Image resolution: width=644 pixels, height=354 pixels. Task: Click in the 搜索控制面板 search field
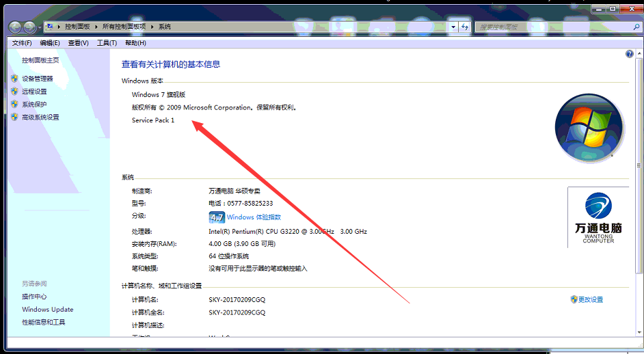pyautogui.click(x=552, y=27)
